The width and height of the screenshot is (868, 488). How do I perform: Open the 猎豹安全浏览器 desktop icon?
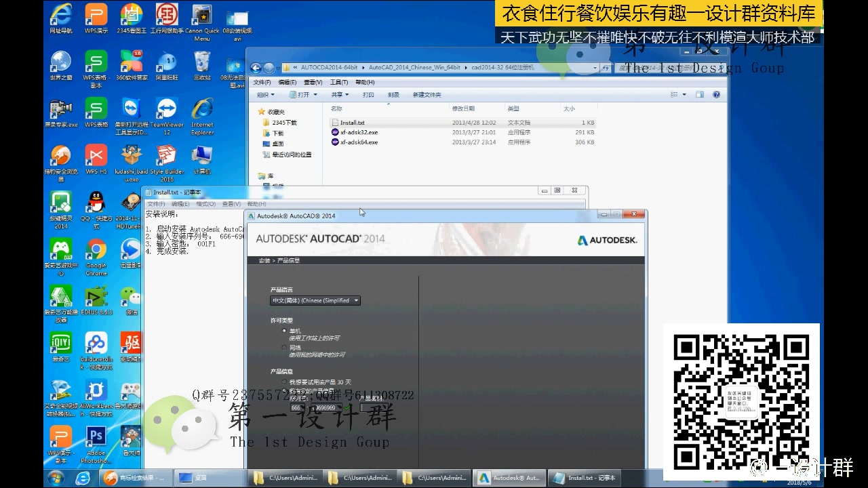pyautogui.click(x=61, y=163)
